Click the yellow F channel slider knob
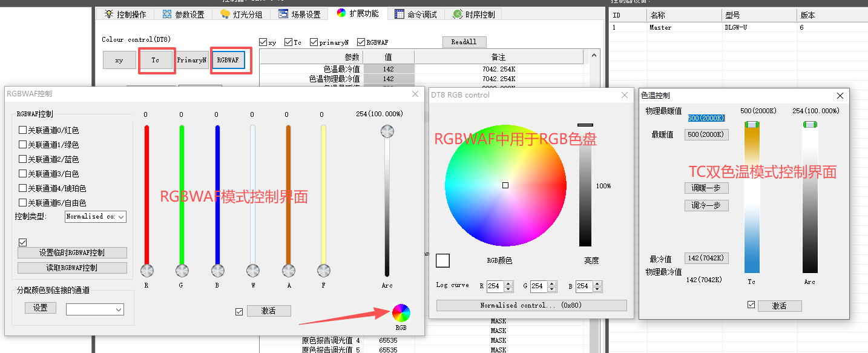Screen dimensions: 868x353 coord(323,270)
